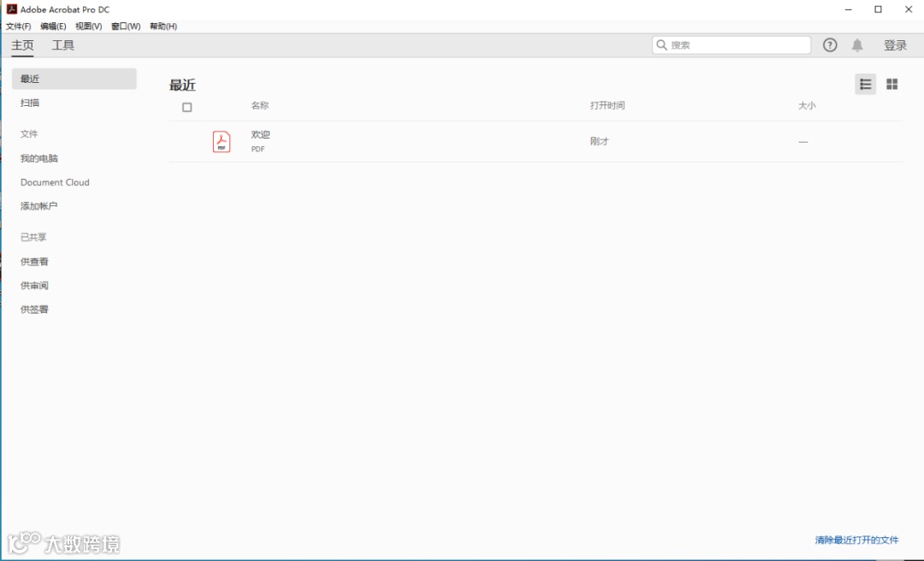The image size is (924, 561).
Task: Minimize the Acrobat window
Action: point(849,9)
